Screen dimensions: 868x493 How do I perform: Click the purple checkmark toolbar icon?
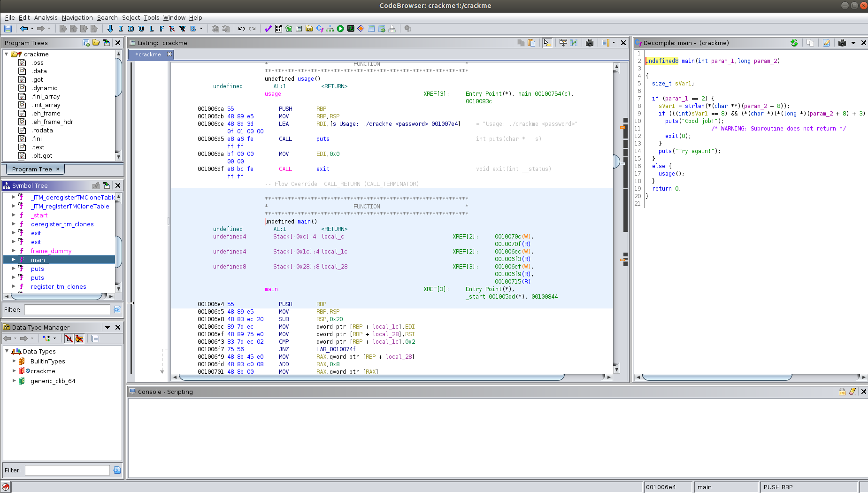pyautogui.click(x=268, y=29)
